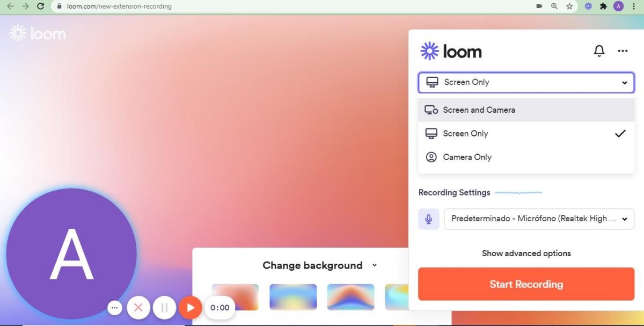
Task: Select the blue-yellow second background thumbnail
Action: 293,297
